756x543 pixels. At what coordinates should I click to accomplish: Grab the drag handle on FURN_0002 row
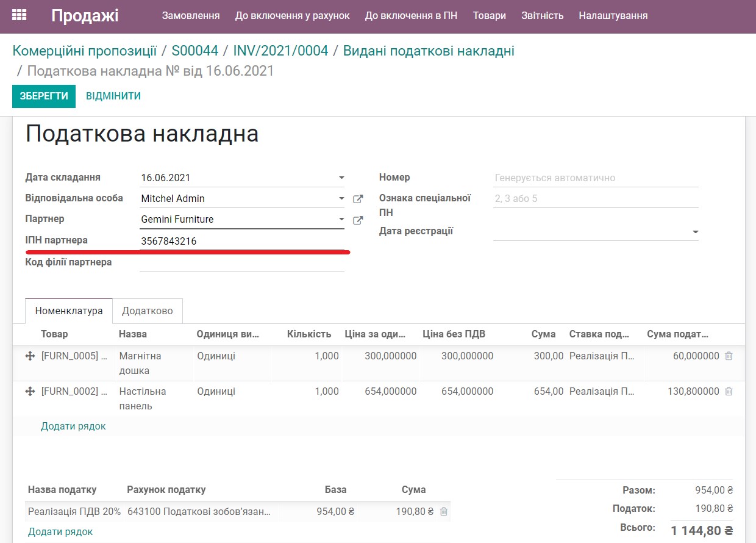[30, 391]
